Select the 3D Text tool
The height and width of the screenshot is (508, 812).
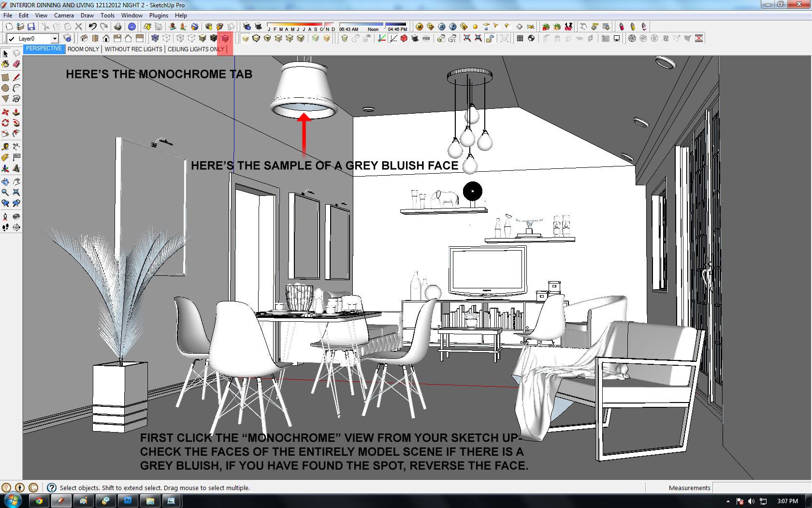click(x=16, y=168)
